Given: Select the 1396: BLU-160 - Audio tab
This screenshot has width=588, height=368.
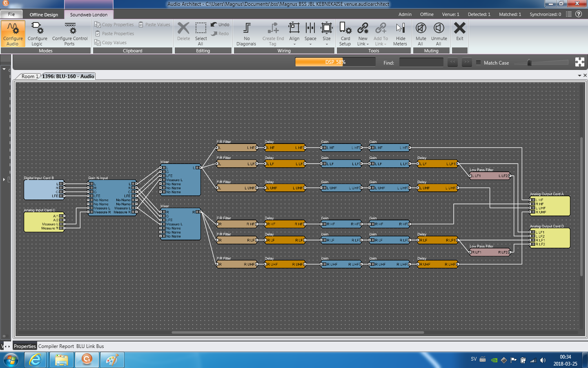Looking at the screenshot, I should coord(68,76).
